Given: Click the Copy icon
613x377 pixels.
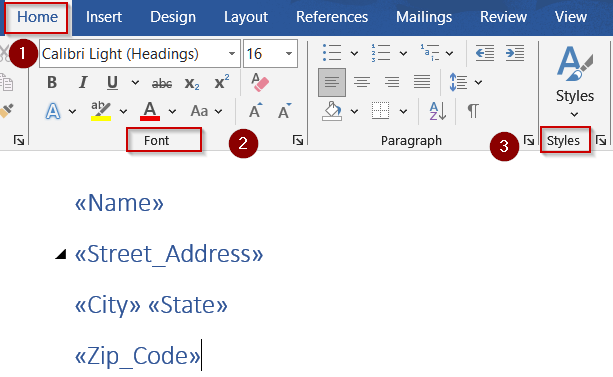Looking at the screenshot, I should point(6,82).
